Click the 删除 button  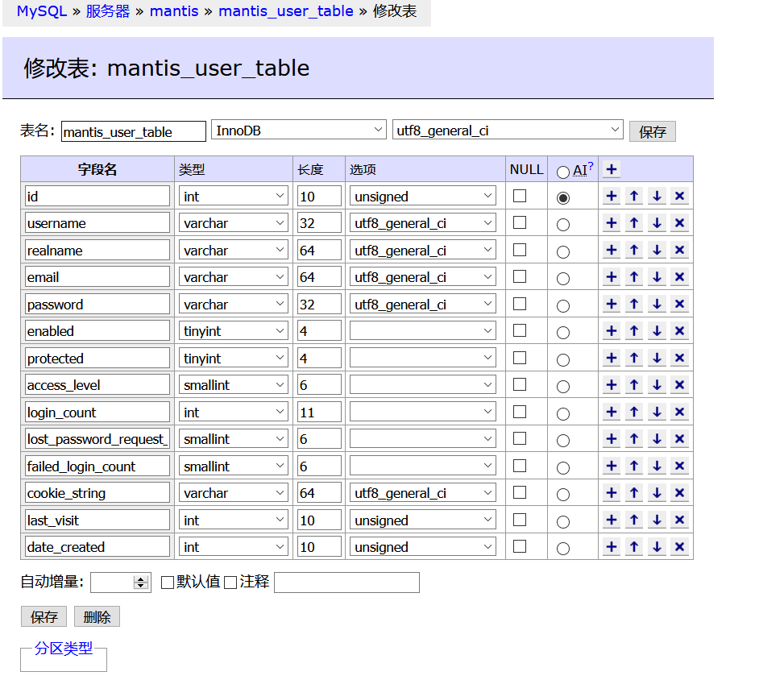97,616
